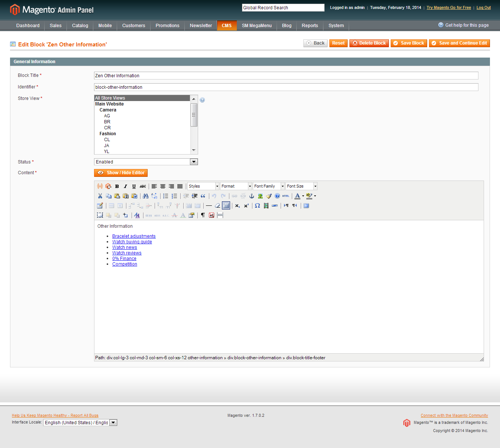This screenshot has width=500, height=448.
Task: Click the Copy icon in editor toolbar
Action: (x=109, y=196)
